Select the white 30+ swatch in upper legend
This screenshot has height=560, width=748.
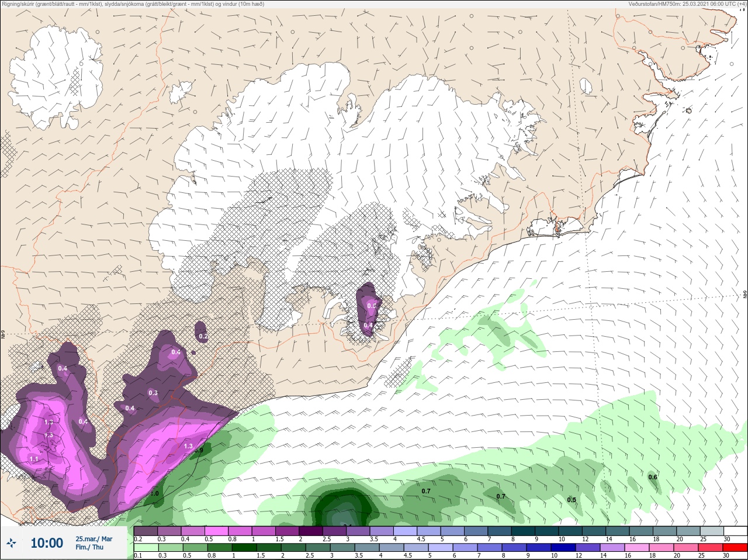coord(736,531)
